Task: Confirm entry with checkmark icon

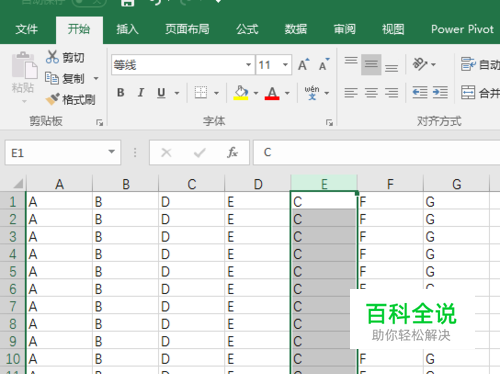Action: coord(199,153)
